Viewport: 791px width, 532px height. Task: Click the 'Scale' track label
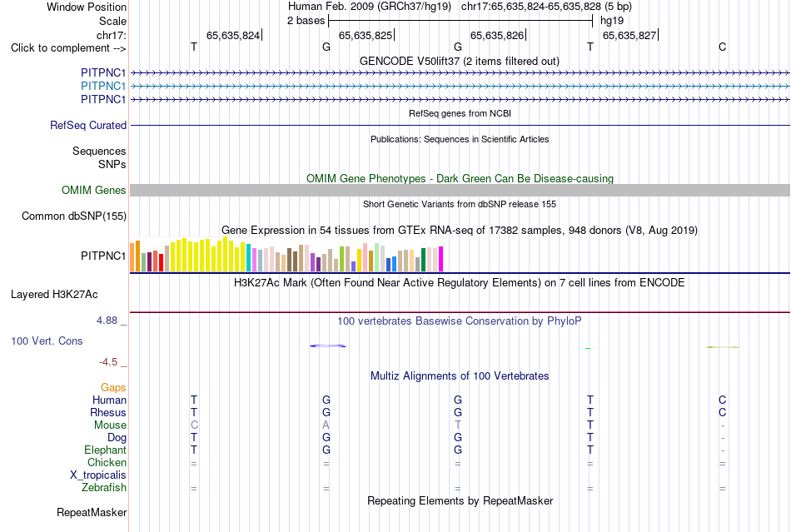[x=112, y=21]
